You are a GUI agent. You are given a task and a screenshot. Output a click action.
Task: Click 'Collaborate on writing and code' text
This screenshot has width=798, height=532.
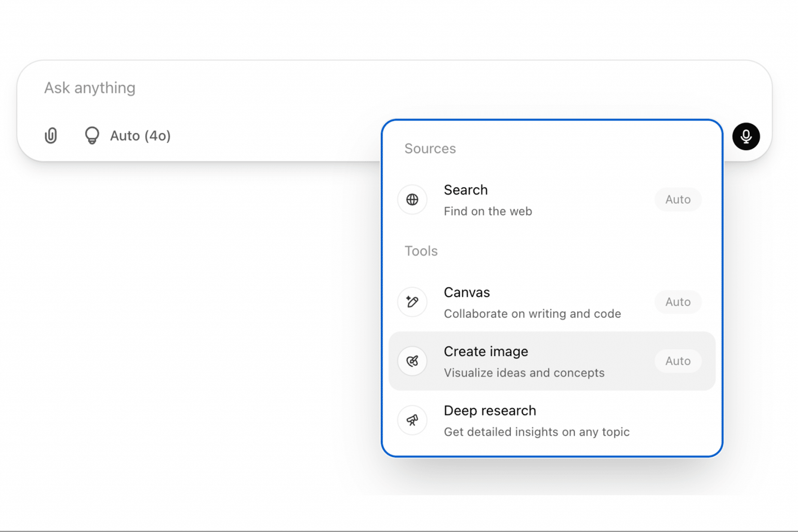(532, 314)
